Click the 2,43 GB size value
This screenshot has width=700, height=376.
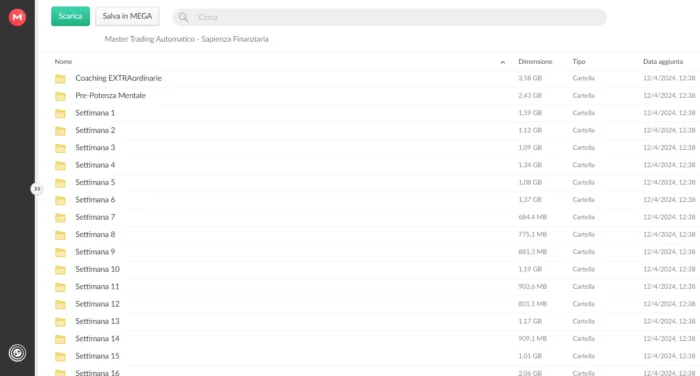point(530,96)
